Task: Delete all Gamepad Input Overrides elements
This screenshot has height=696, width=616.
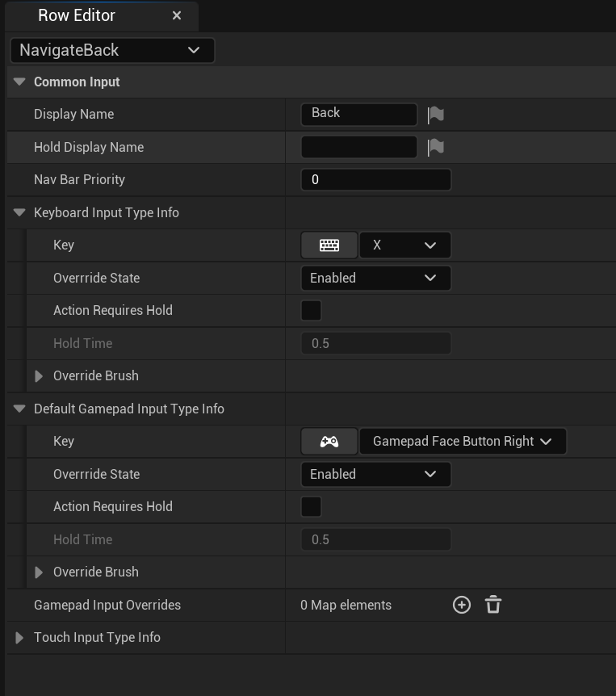Action: click(493, 605)
